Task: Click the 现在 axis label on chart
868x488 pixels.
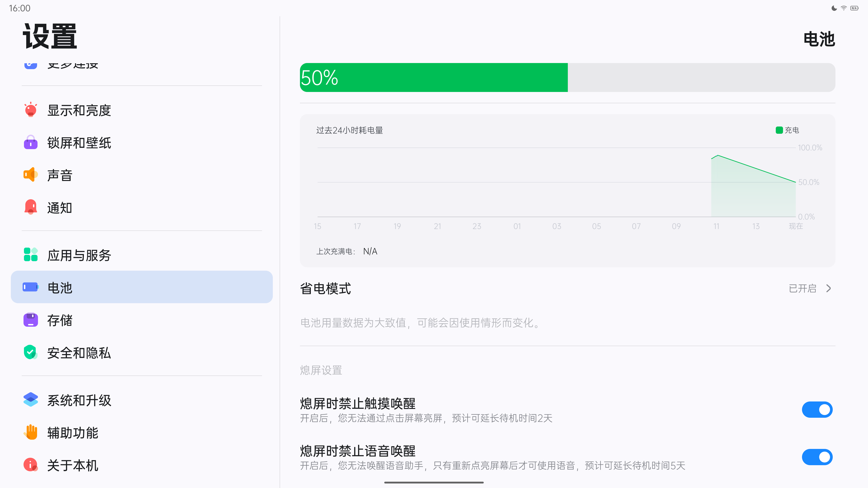Action: 796,226
